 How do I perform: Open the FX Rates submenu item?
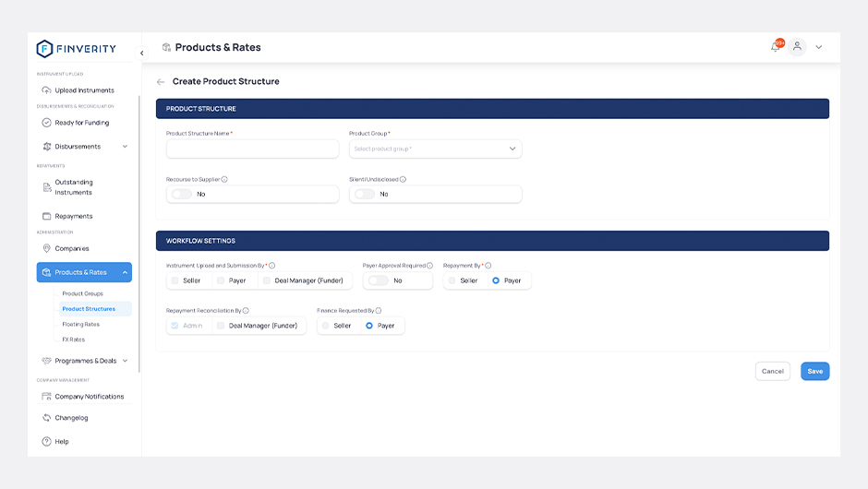coord(74,340)
